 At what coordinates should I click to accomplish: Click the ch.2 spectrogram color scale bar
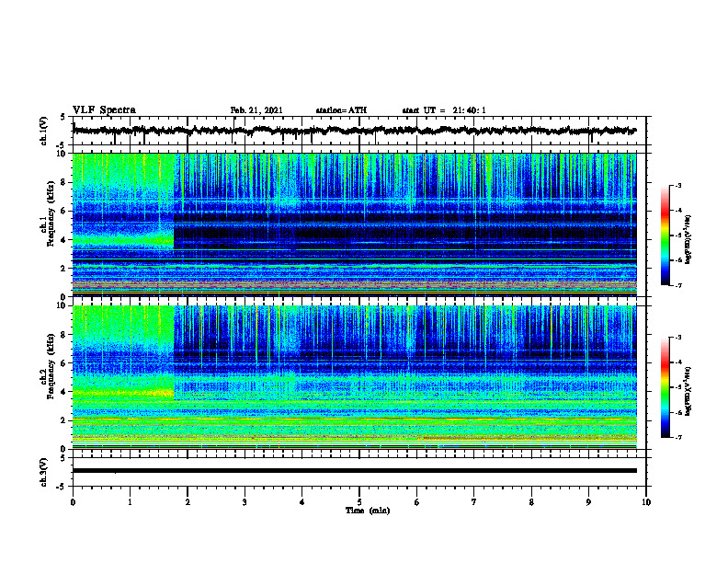[665, 387]
